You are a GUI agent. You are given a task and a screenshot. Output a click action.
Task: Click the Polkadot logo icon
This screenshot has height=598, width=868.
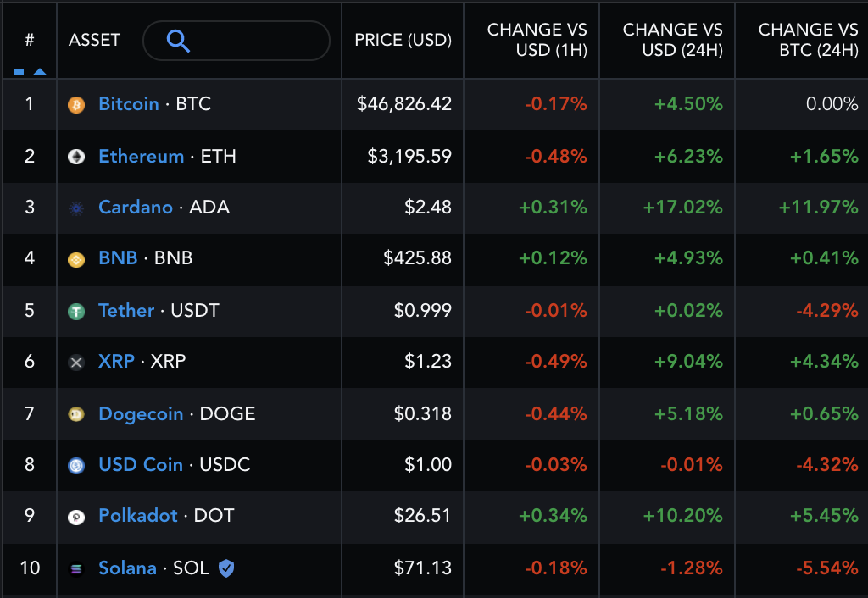[x=76, y=517]
